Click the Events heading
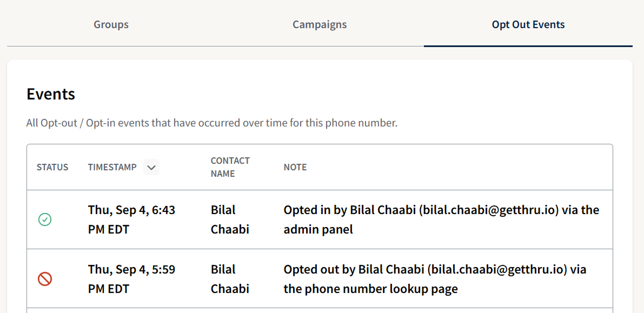Image resolution: width=644 pixels, height=313 pixels. [51, 94]
